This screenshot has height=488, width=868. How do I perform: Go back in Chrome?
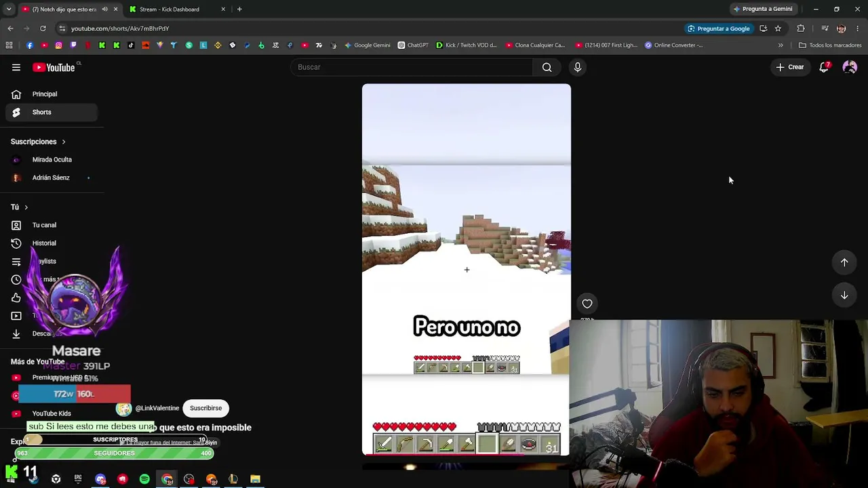click(10, 28)
